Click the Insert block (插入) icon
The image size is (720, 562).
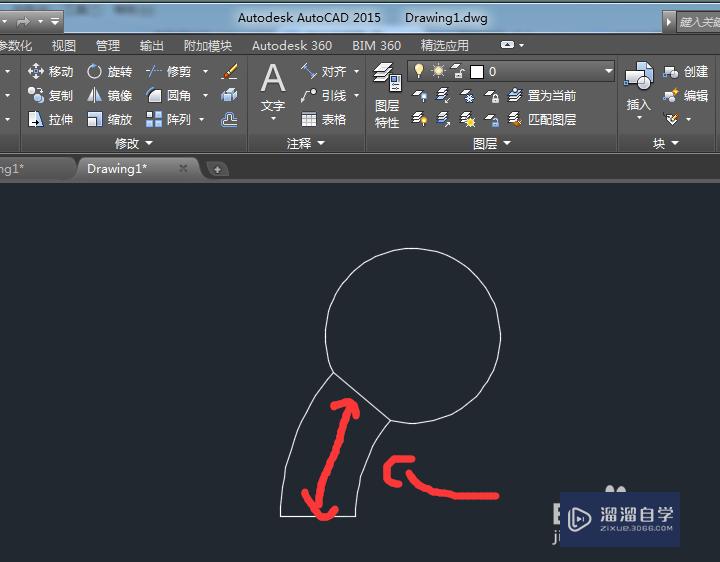[x=639, y=86]
